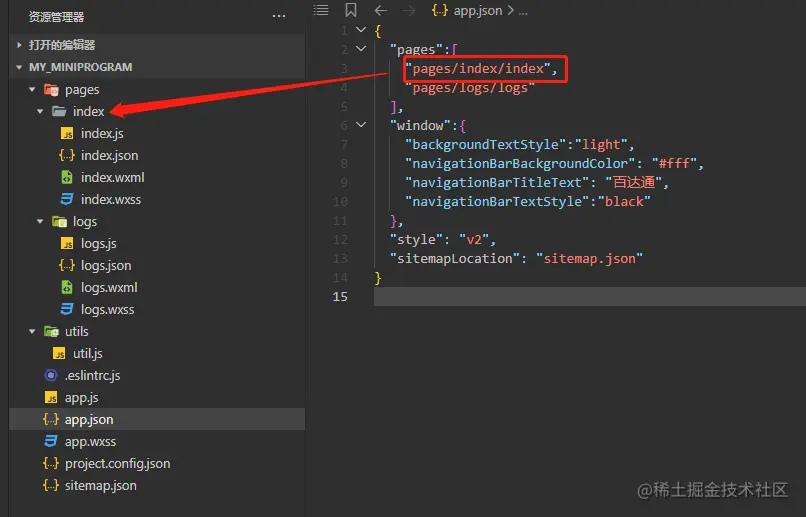Click the index.js JS file icon
Screen dimensions: 806x517
pos(67,134)
